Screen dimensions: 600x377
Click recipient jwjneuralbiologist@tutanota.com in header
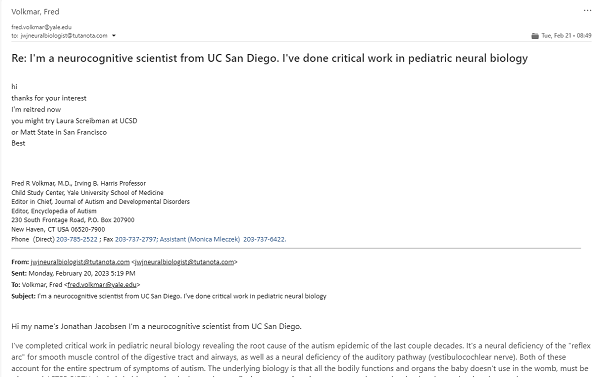point(64,36)
